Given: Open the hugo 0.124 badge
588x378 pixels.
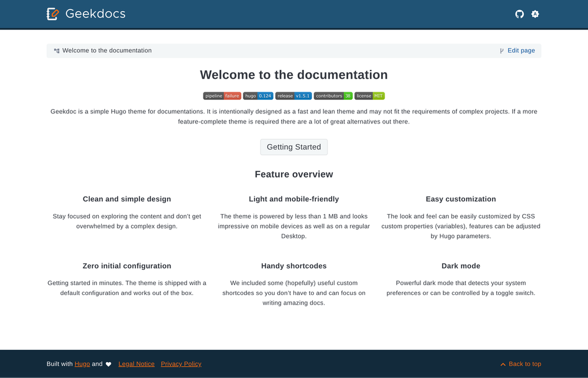Looking at the screenshot, I should pos(258,96).
